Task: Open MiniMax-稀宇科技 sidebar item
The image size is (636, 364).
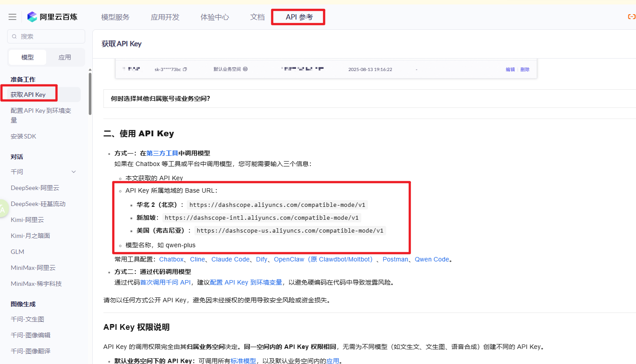Action: click(36, 284)
